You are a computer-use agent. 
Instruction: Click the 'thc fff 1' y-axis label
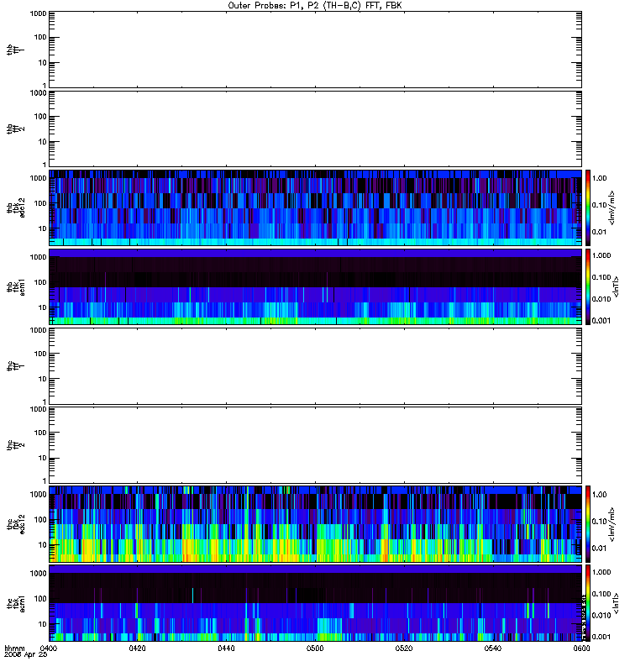click(15, 366)
